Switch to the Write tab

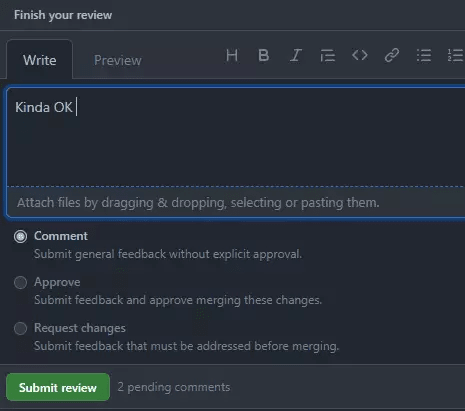[40, 60]
